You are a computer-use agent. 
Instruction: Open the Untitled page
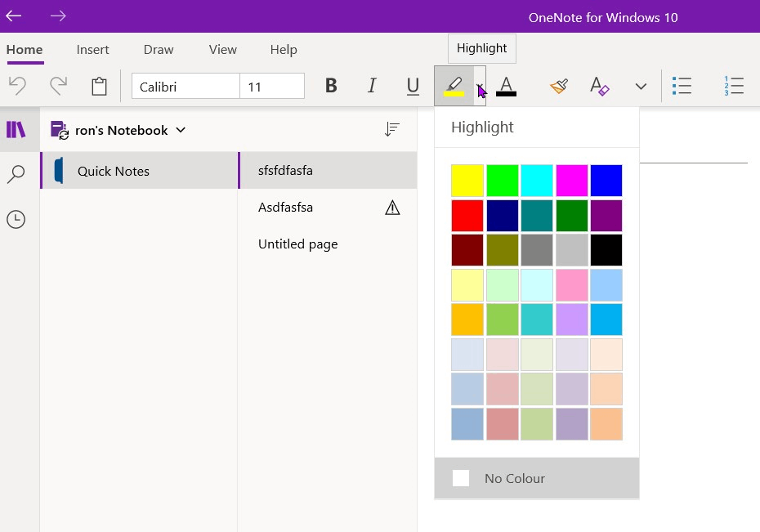(328, 244)
